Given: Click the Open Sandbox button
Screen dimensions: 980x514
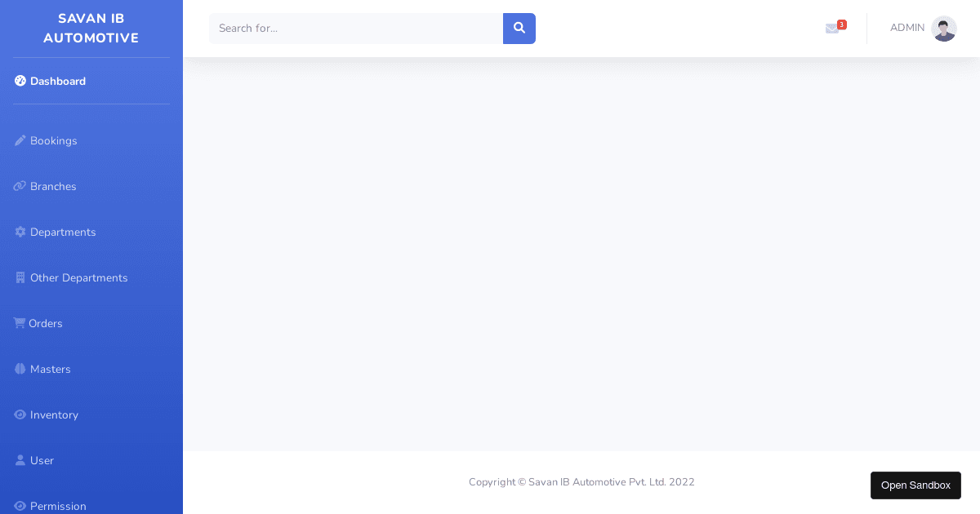Looking at the screenshot, I should tap(915, 485).
